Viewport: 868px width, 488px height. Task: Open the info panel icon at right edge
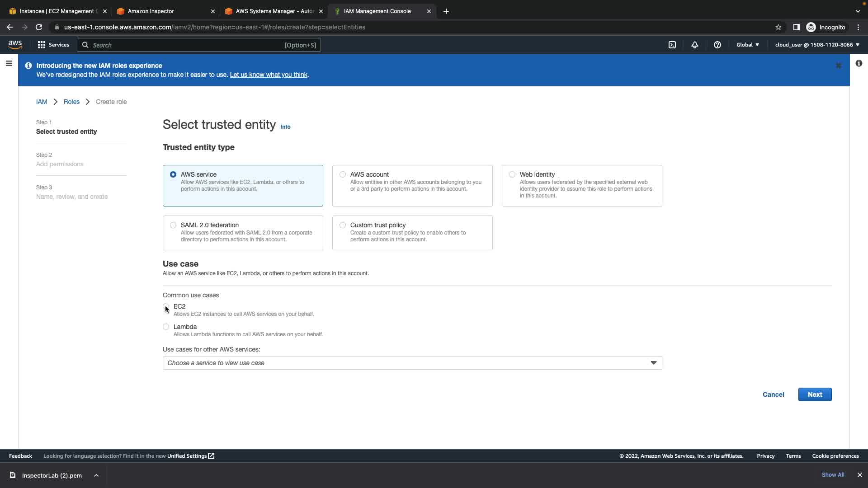point(859,64)
